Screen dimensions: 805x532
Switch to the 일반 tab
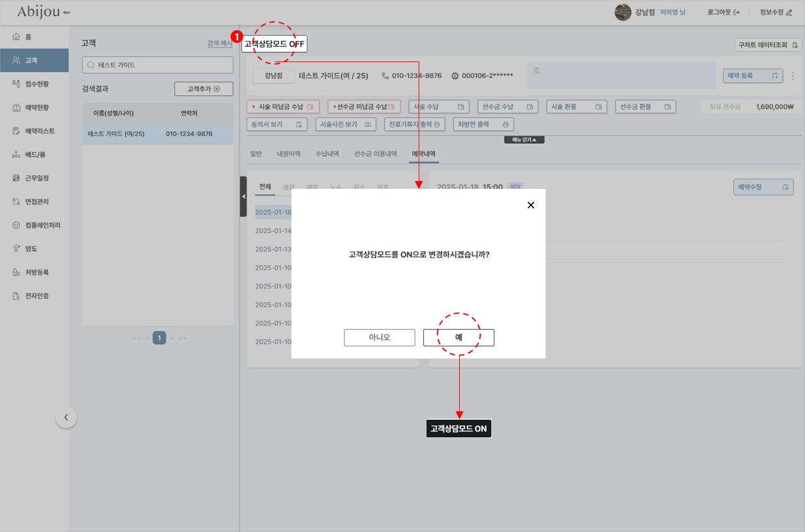pyautogui.click(x=256, y=154)
